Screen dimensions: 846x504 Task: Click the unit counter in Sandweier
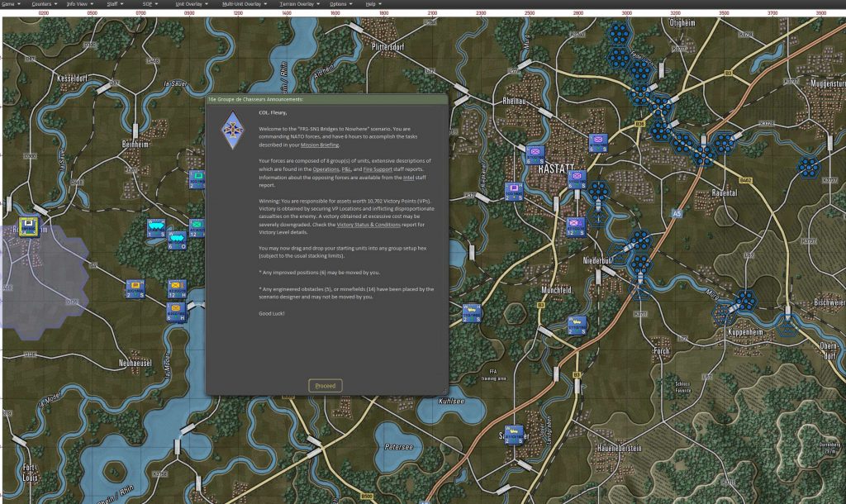point(513,434)
